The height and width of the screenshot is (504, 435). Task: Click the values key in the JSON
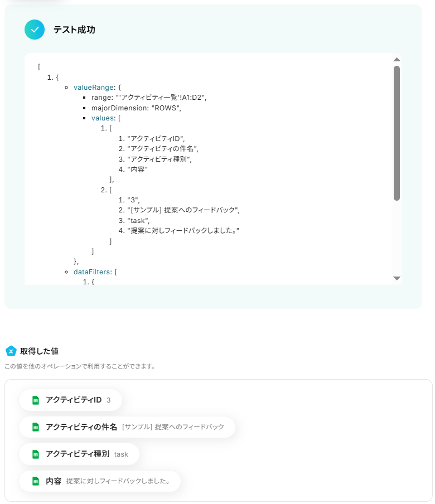tap(103, 118)
